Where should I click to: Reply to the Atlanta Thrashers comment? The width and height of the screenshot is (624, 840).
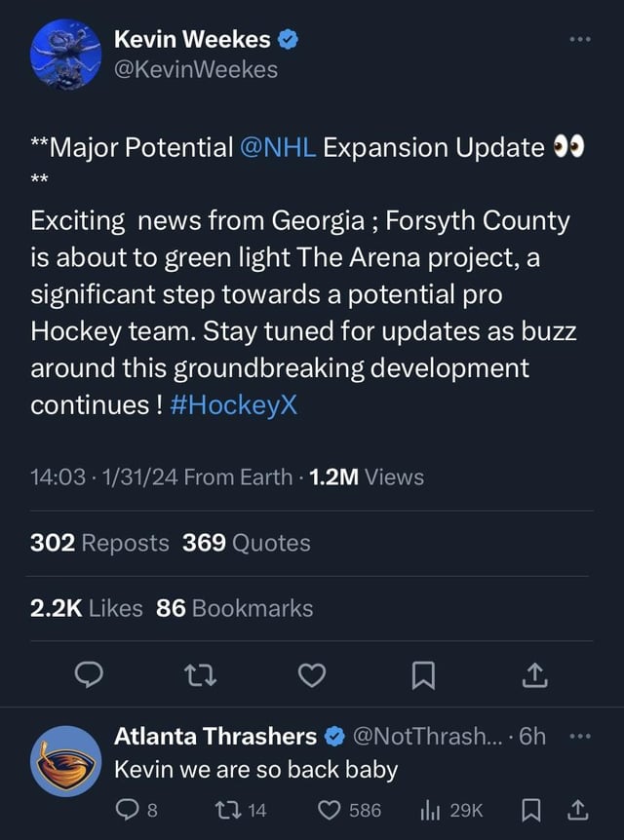click(137, 810)
